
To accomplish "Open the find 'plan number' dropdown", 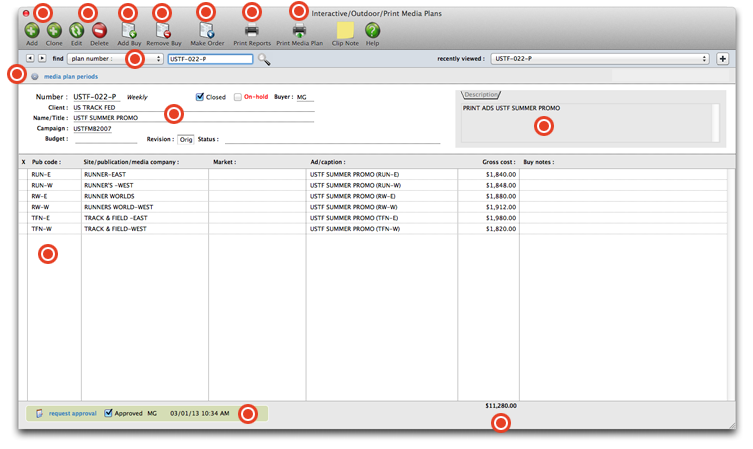I will [x=115, y=60].
